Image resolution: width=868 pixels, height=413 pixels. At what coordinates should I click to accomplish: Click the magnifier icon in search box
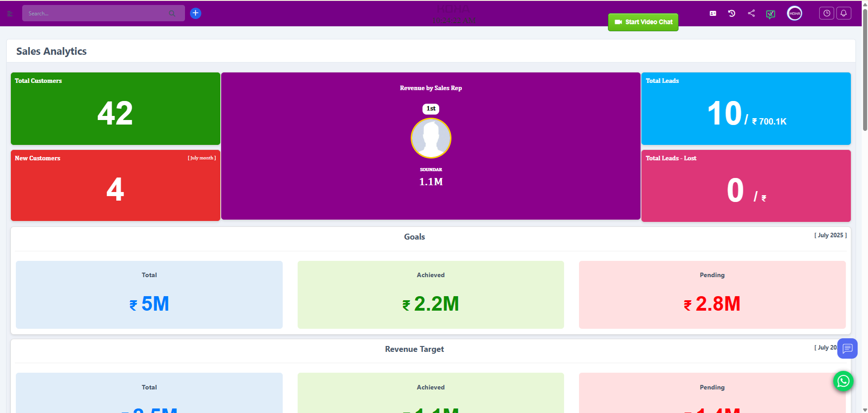[x=172, y=14]
